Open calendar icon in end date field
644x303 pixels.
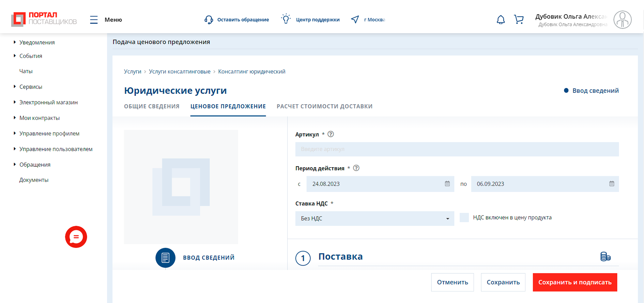pyautogui.click(x=612, y=184)
